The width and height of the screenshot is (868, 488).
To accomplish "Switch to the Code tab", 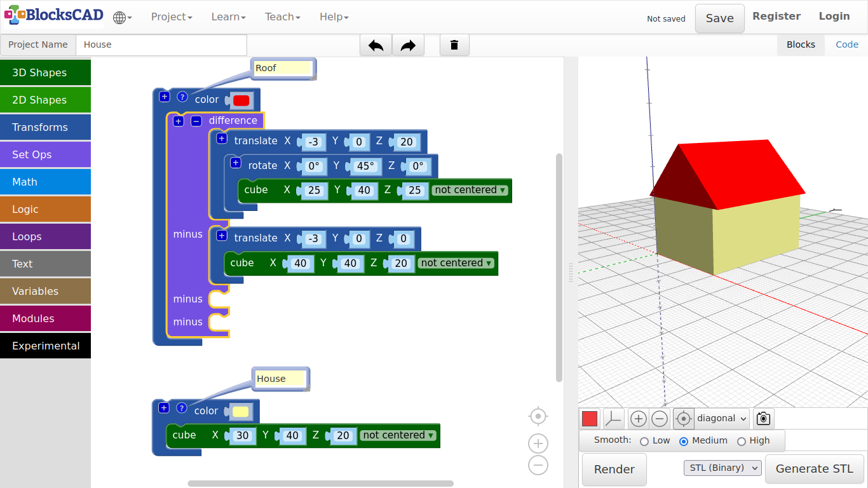I will click(846, 44).
